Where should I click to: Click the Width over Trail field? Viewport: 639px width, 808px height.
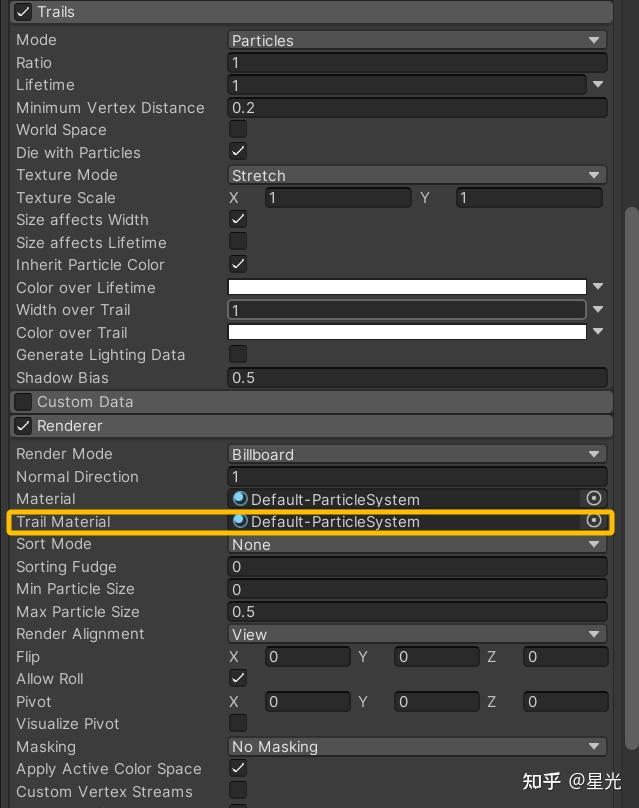coord(407,310)
